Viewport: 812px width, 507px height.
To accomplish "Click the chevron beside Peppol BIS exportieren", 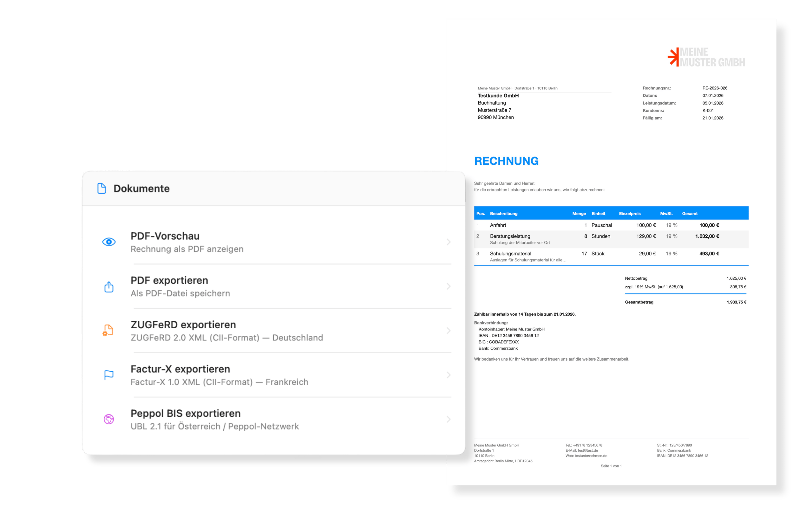I will tap(449, 419).
